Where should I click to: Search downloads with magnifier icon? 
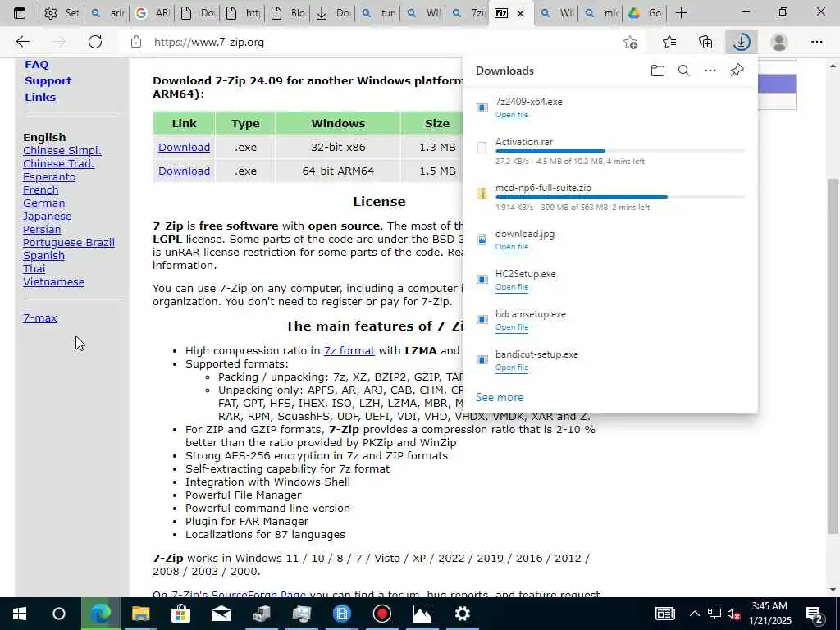pyautogui.click(x=683, y=71)
